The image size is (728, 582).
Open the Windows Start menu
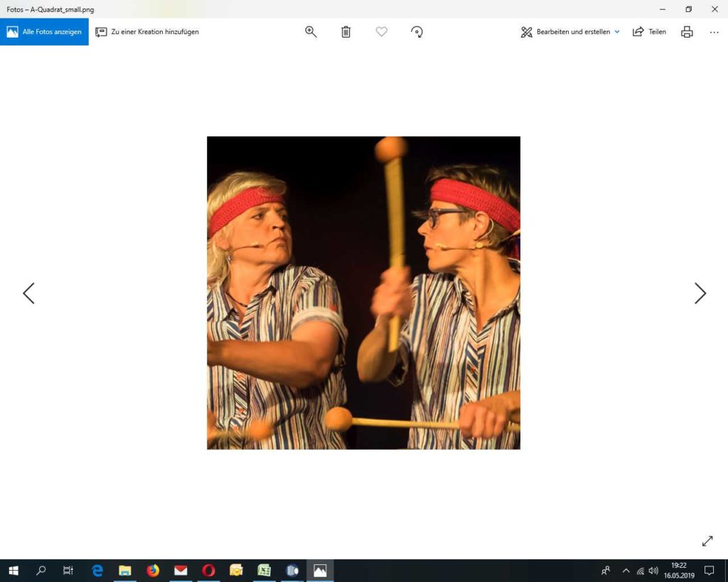click(14, 571)
